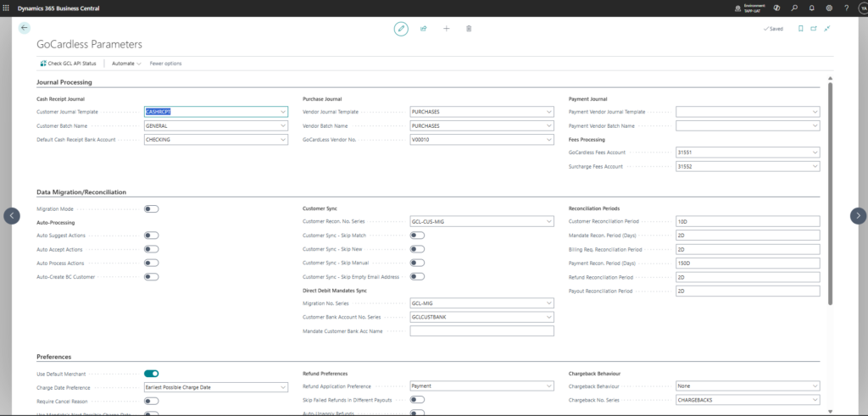This screenshot has width=868, height=416.
Task: Toggle Customer Sync - Skip Manual
Action: point(417,263)
